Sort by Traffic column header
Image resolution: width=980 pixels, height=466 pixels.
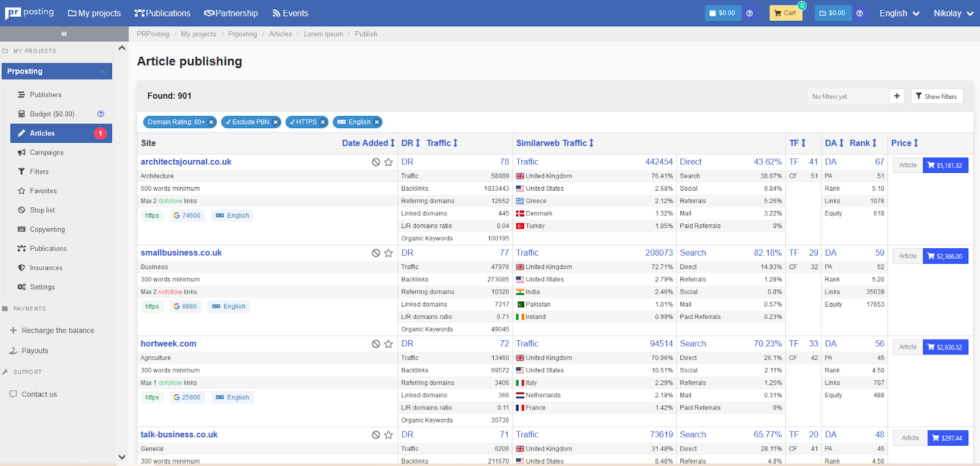coord(442,143)
